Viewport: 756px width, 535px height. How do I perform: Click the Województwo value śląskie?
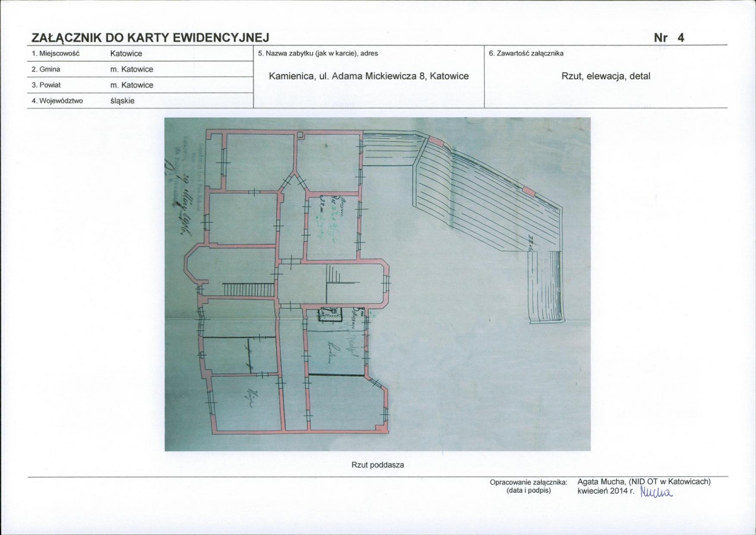click(x=122, y=101)
